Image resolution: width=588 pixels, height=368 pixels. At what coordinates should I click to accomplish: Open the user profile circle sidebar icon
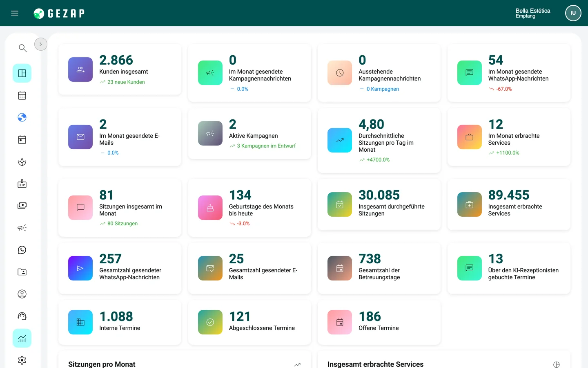pyautogui.click(x=22, y=294)
